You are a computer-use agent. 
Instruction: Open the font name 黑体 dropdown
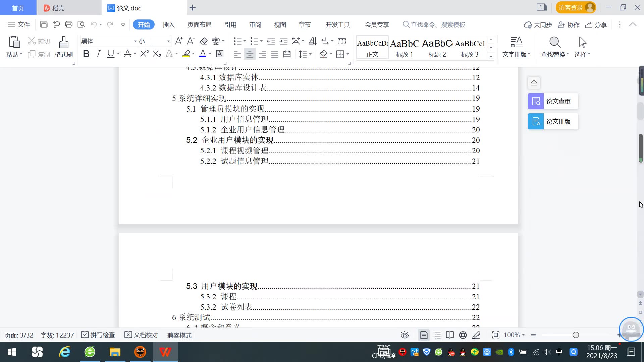coord(135,41)
